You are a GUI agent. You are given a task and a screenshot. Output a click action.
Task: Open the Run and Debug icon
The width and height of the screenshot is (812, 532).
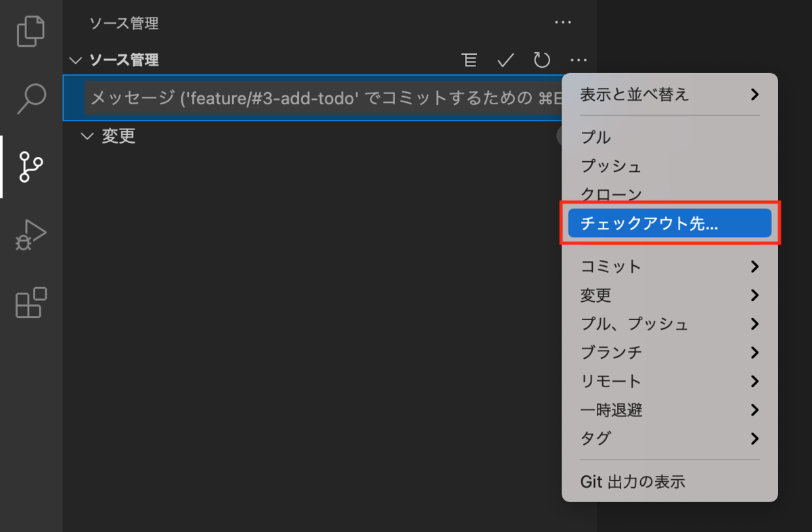(30, 236)
